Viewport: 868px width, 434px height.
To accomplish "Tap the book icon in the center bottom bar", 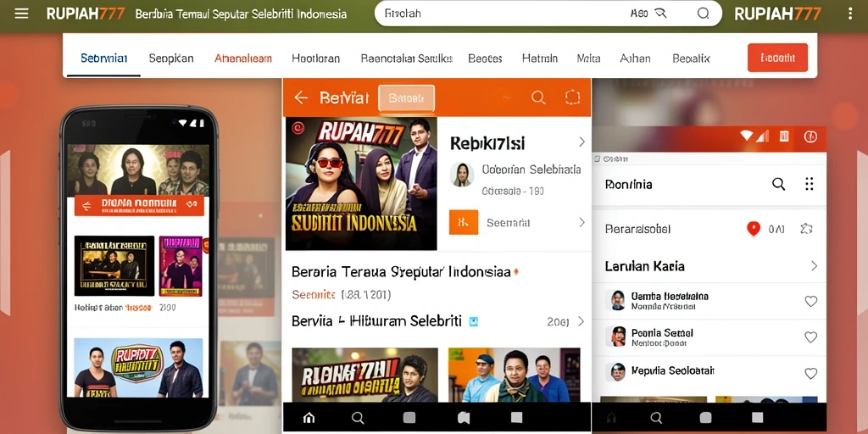I will (463, 418).
